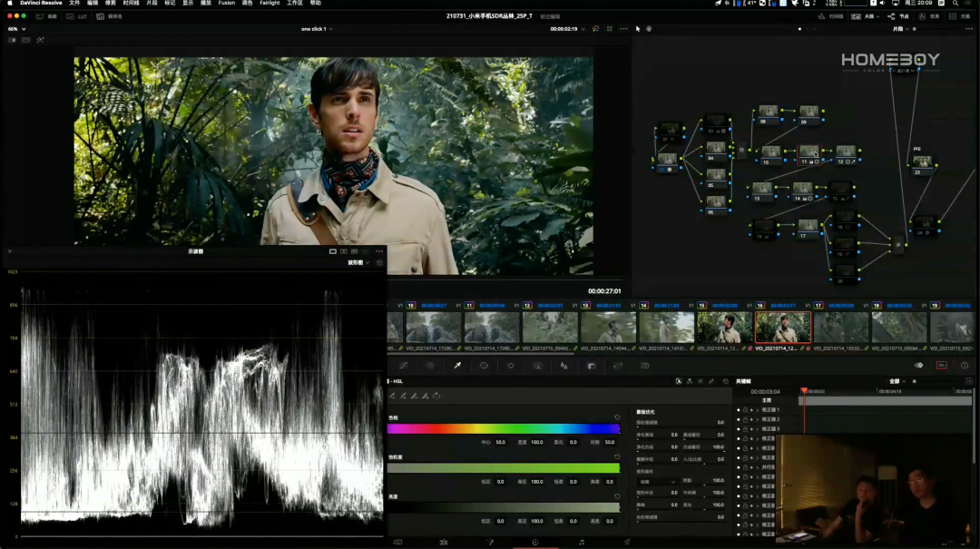The height and width of the screenshot is (549, 980).
Task: Open the Fusion menu in menu bar
Action: click(226, 4)
